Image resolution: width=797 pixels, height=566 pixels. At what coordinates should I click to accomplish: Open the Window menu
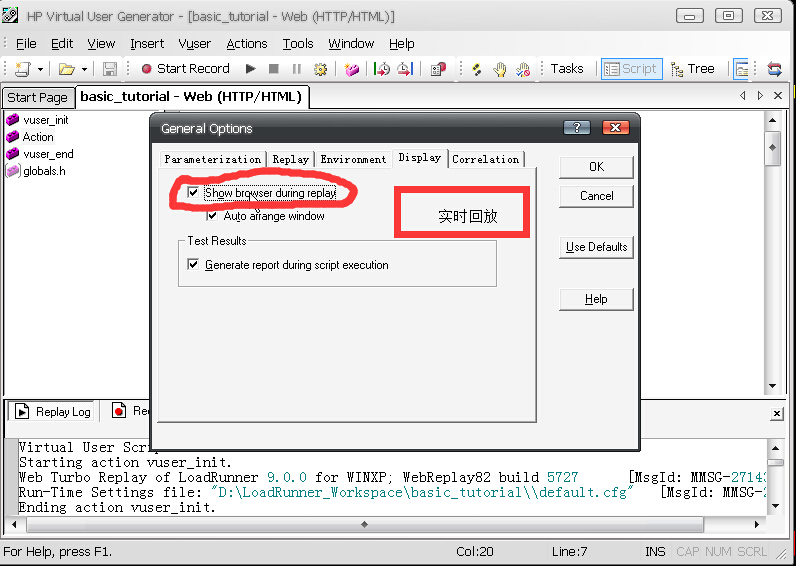point(351,44)
